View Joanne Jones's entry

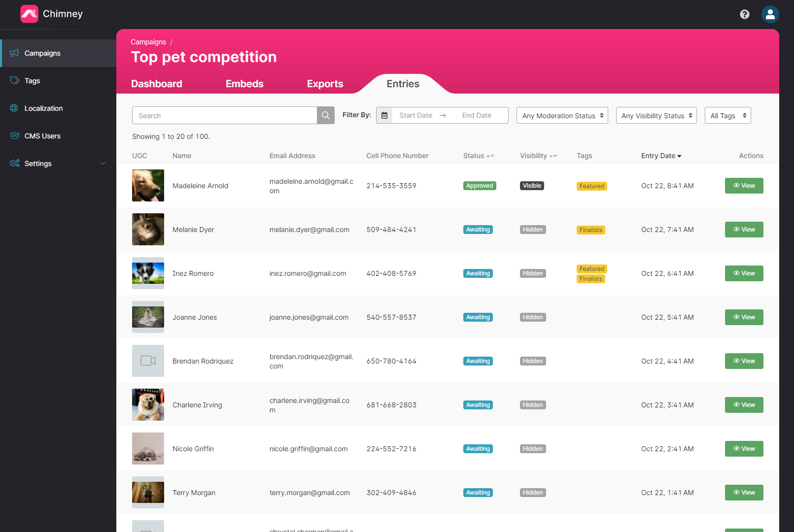pos(744,317)
